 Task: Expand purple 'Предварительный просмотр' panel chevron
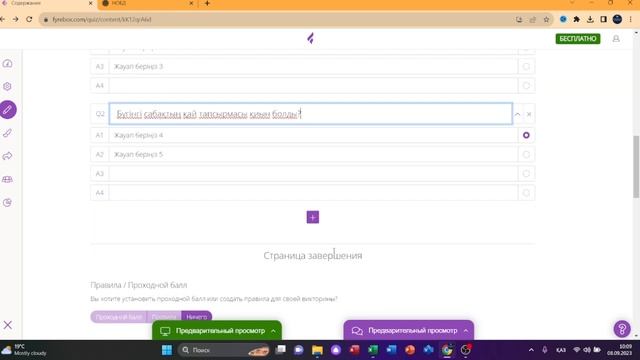coord(466,330)
